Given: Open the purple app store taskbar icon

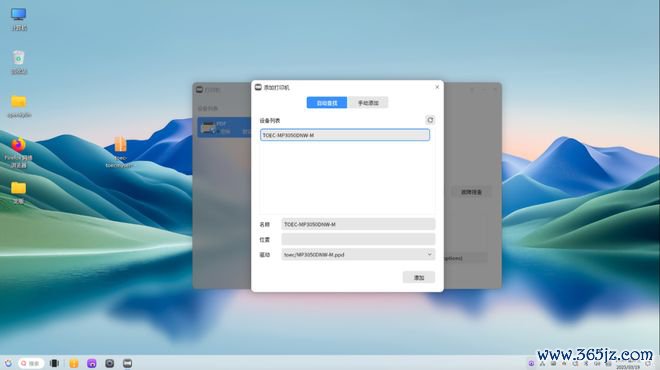Looking at the screenshot, I should 92,363.
